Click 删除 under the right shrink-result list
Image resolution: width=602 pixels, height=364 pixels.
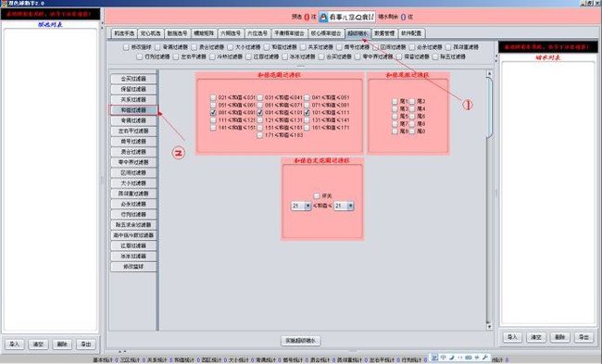click(559, 337)
